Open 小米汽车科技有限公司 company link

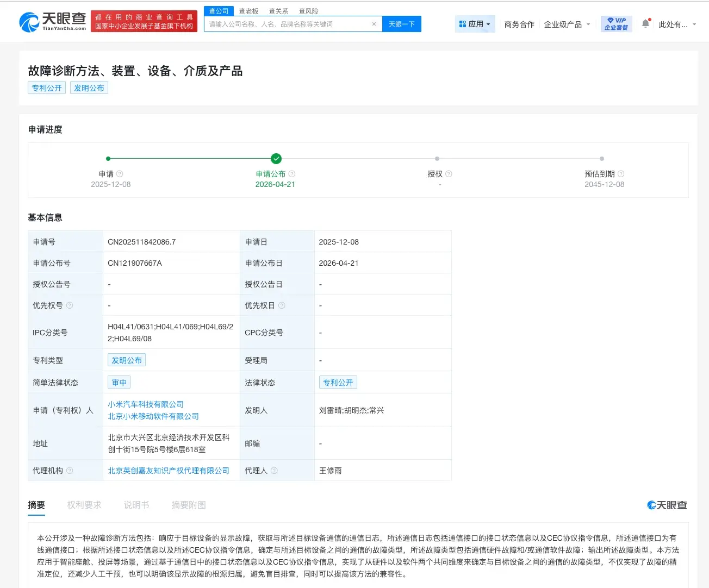pos(145,404)
